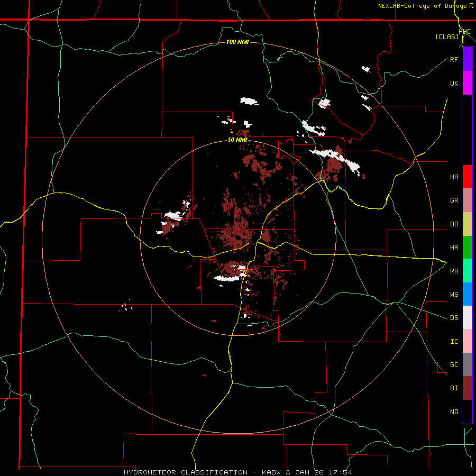Click the red HA legend swatch

[467, 177]
